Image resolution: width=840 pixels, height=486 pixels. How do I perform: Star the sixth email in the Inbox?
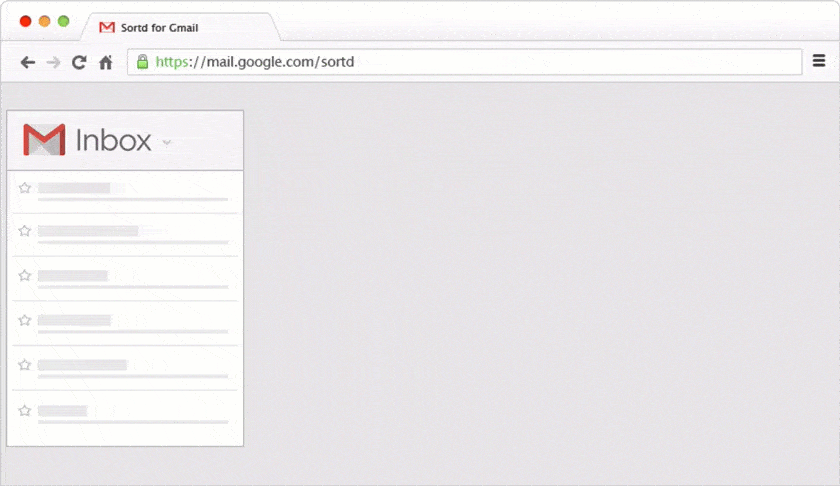(25, 411)
